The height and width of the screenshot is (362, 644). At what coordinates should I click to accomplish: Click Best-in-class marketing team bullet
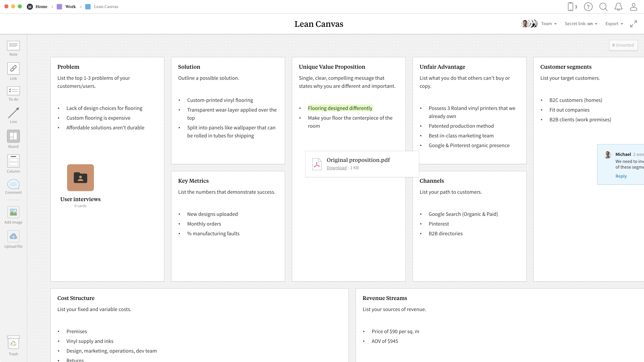(461, 136)
